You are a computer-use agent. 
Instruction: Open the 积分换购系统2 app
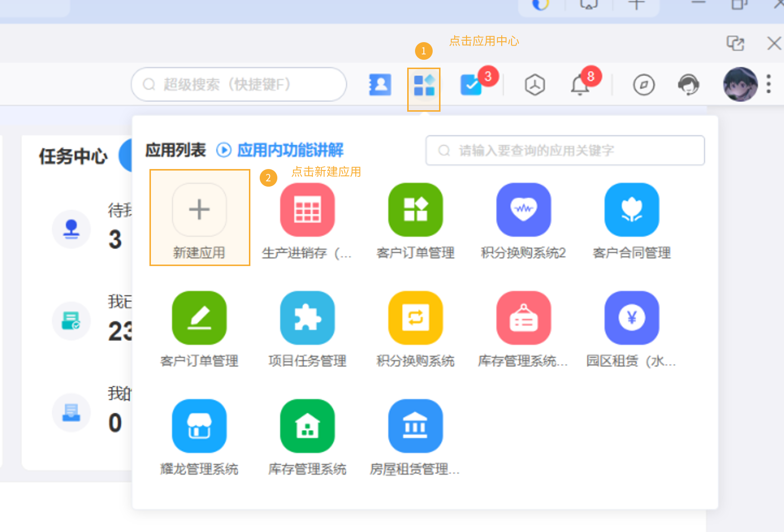point(524,210)
